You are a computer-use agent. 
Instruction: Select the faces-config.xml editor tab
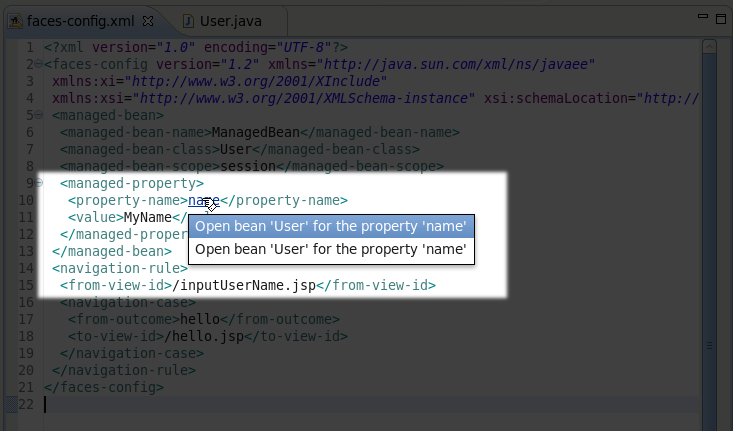(x=80, y=22)
